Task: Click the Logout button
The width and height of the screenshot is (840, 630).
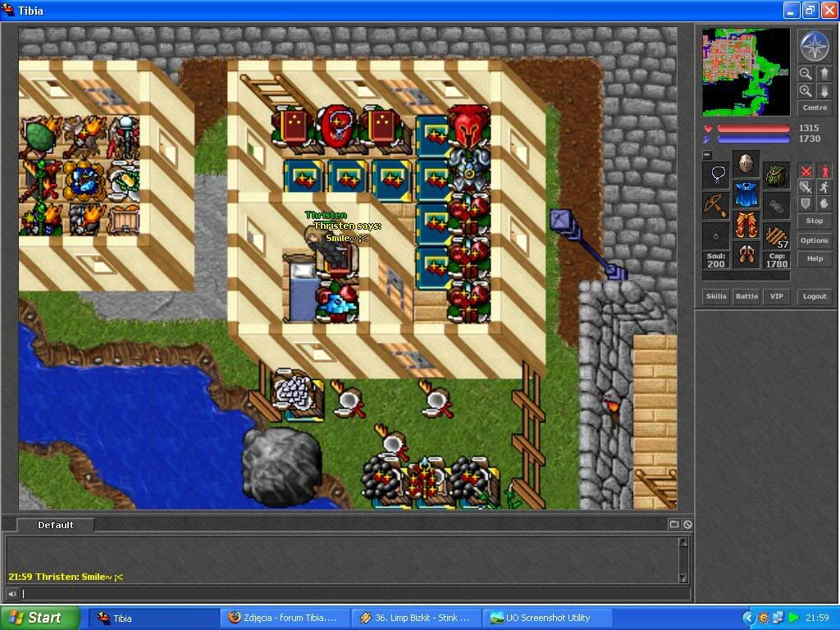Action: pyautogui.click(x=815, y=296)
